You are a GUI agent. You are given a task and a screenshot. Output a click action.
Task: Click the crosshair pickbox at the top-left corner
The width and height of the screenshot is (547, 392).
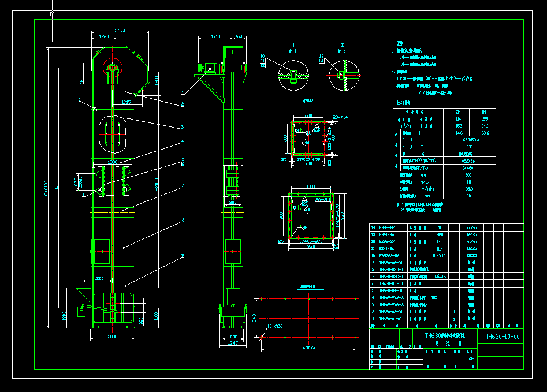click(53, 14)
